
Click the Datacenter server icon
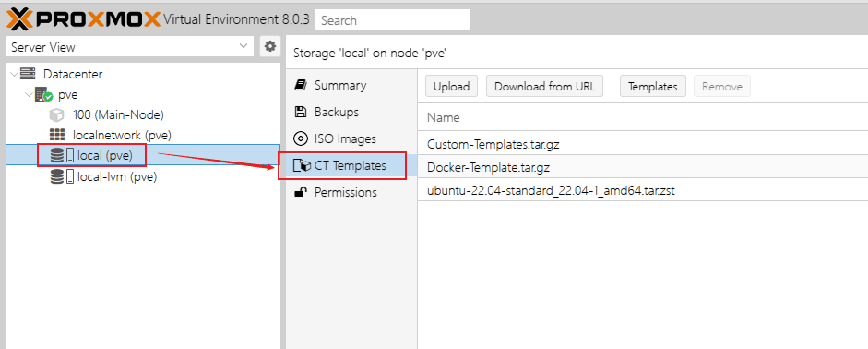tap(27, 74)
